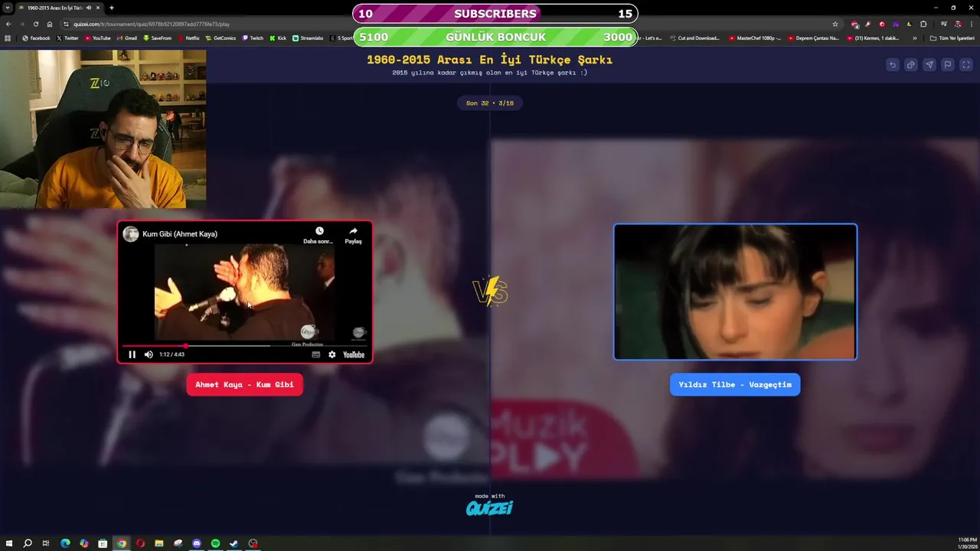Click Daha sonra izle clock icon
Screen dimensions: 980x551
coord(319,231)
